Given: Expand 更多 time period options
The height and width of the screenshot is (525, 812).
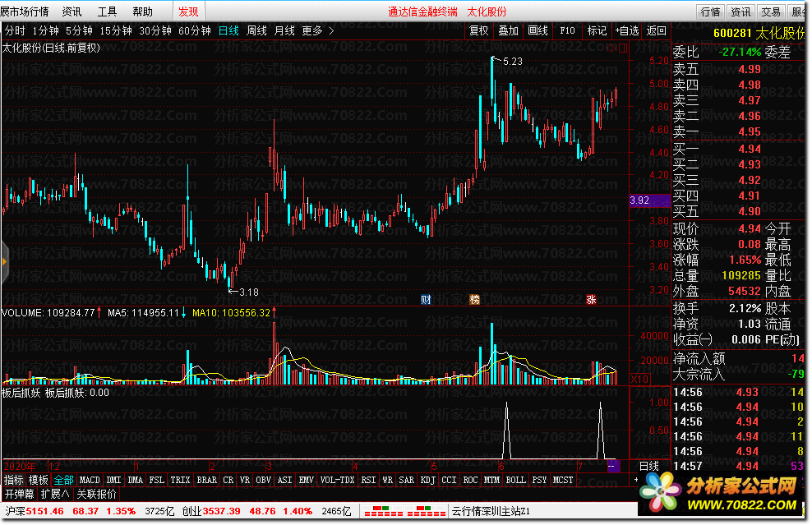Looking at the screenshot, I should (x=318, y=31).
